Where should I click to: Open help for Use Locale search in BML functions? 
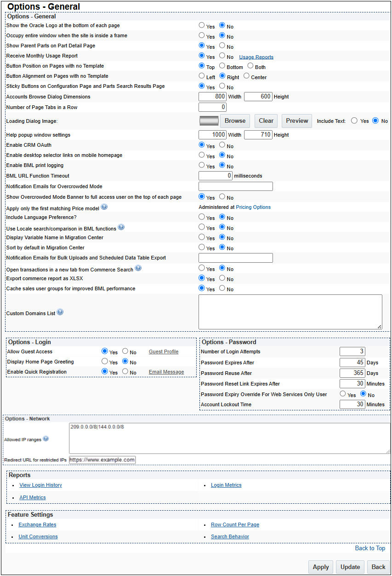[x=121, y=227]
